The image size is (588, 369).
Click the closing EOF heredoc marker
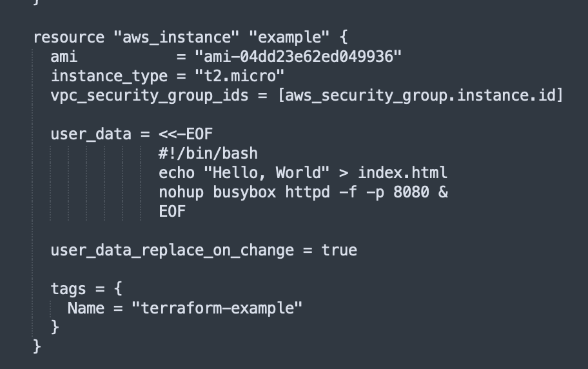[171, 212]
